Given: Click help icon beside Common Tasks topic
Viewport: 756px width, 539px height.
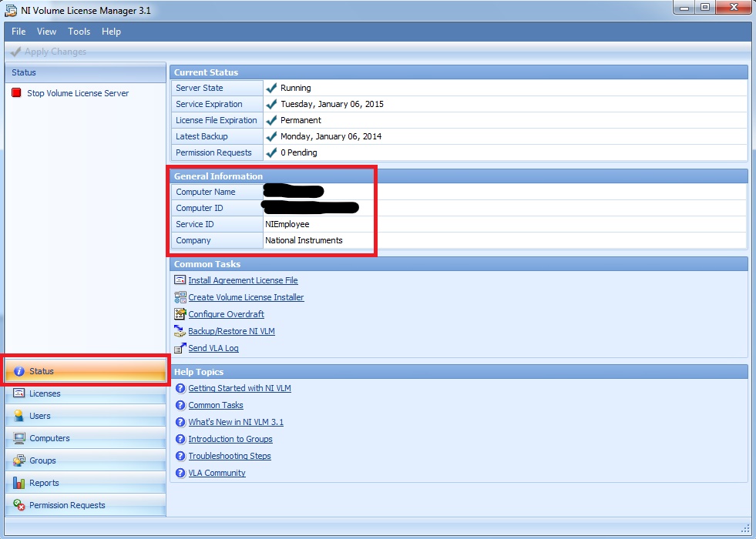Looking at the screenshot, I should point(180,404).
